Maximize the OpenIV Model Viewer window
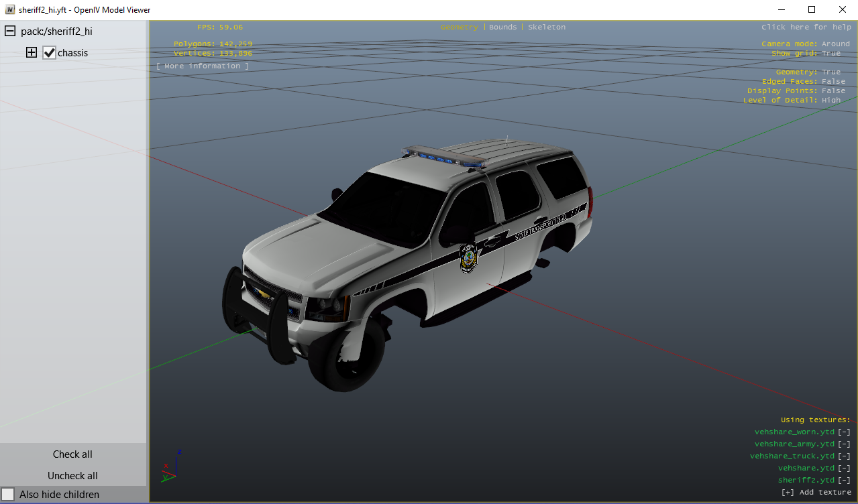This screenshot has height=504, width=858. coord(812,9)
